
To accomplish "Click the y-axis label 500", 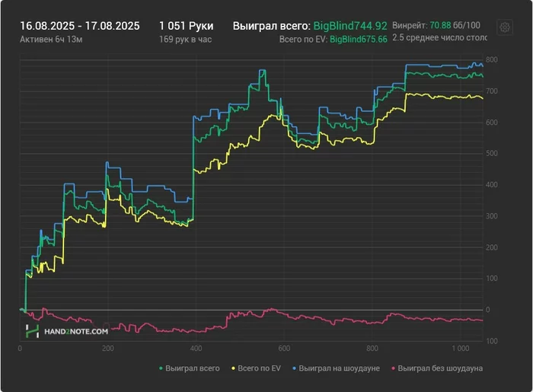I will [492, 154].
